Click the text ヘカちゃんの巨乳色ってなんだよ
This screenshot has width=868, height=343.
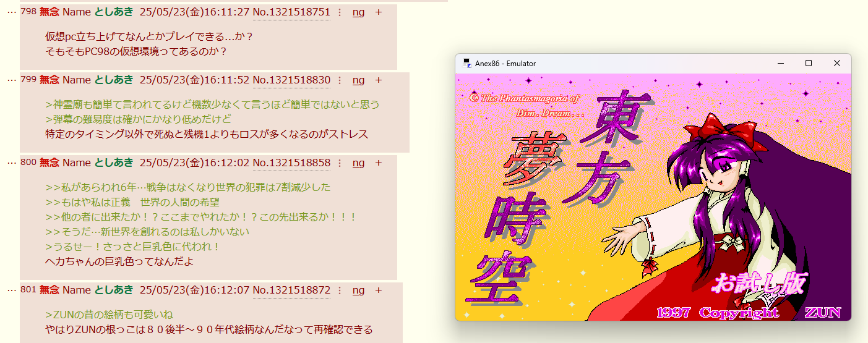pos(120,261)
